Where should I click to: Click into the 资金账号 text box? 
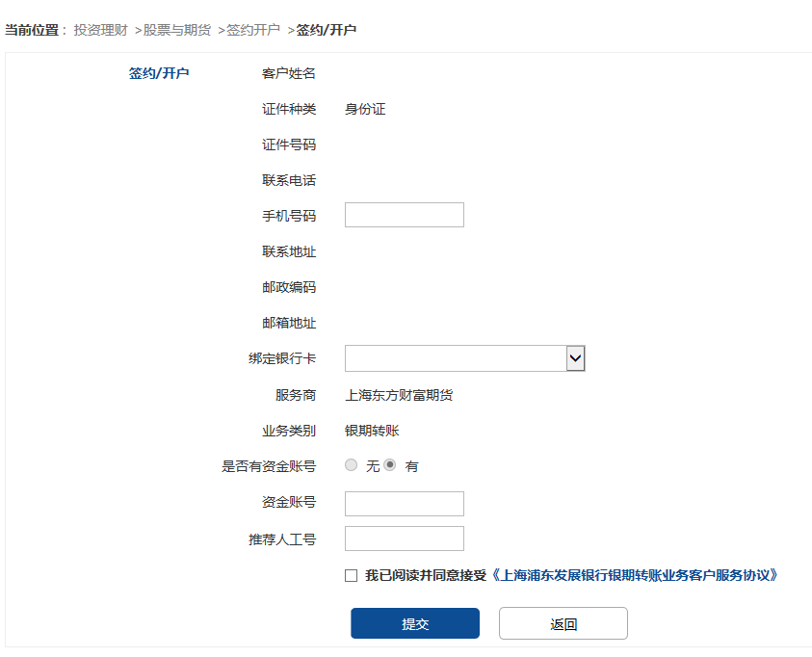405,504
